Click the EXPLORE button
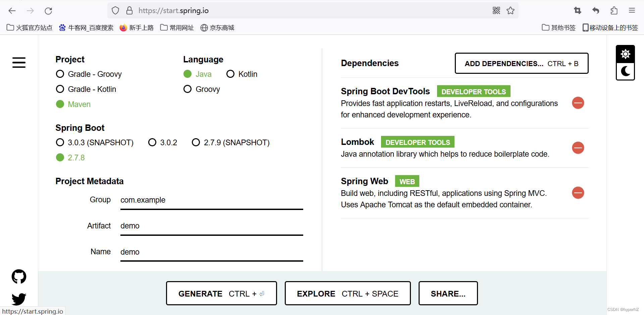 347,293
